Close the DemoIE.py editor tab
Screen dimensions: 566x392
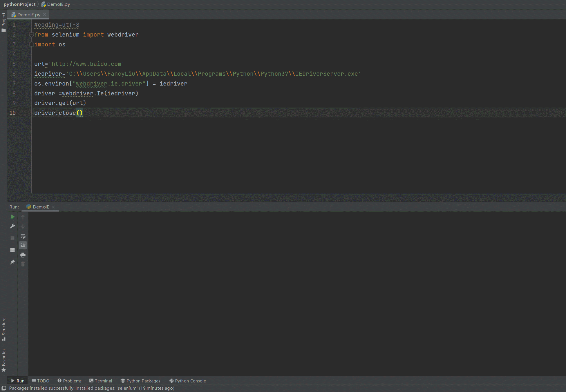click(44, 14)
